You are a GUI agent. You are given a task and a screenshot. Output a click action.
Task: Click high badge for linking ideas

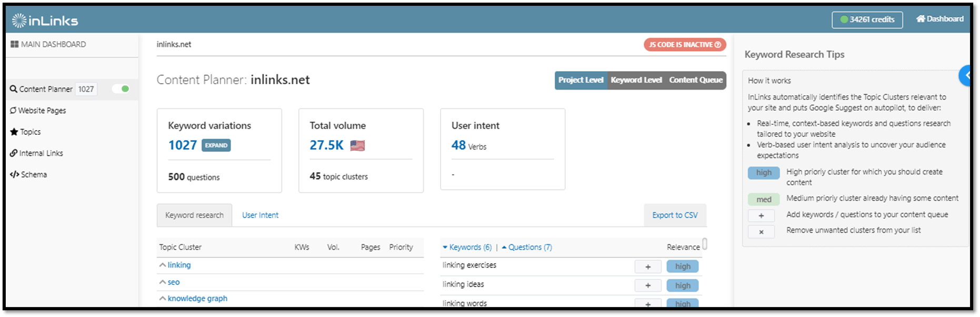pos(683,285)
